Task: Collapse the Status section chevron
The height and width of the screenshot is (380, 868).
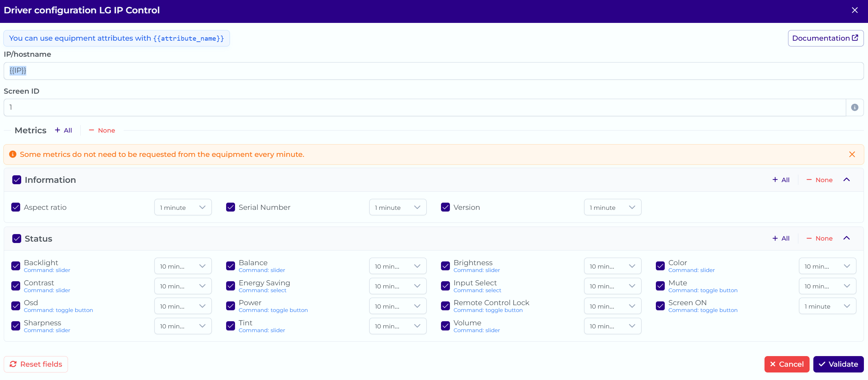Action: coord(846,238)
